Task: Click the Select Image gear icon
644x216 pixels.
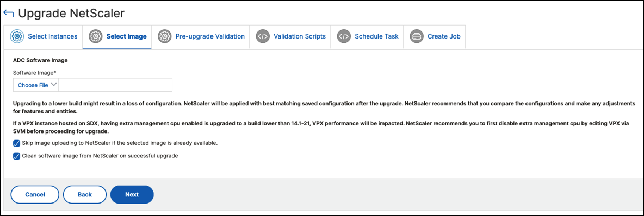Action: 95,36
